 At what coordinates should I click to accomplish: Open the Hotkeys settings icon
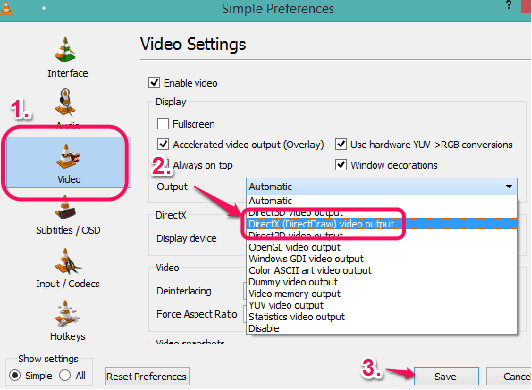click(x=66, y=314)
